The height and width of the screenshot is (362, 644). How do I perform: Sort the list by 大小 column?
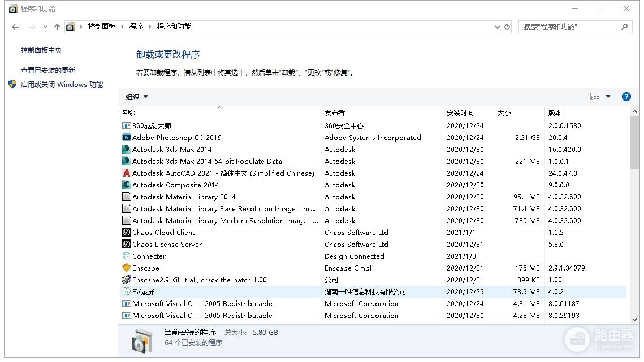[519, 112]
